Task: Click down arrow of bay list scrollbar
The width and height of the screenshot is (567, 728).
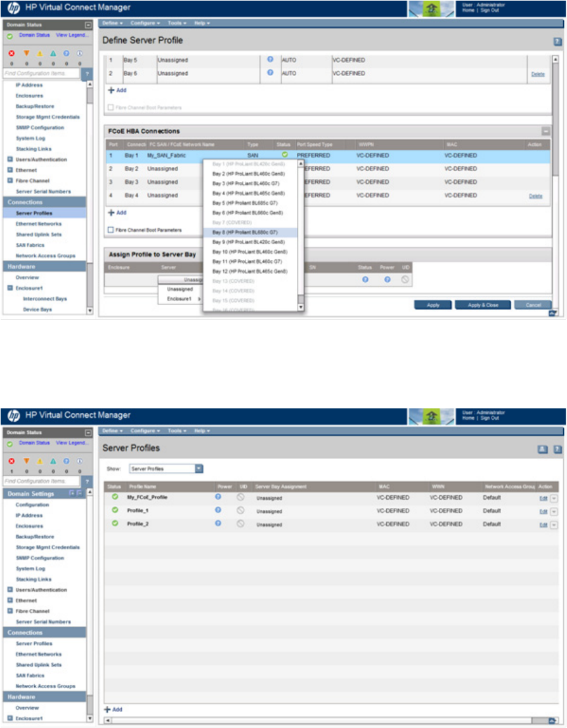Action: [x=301, y=307]
